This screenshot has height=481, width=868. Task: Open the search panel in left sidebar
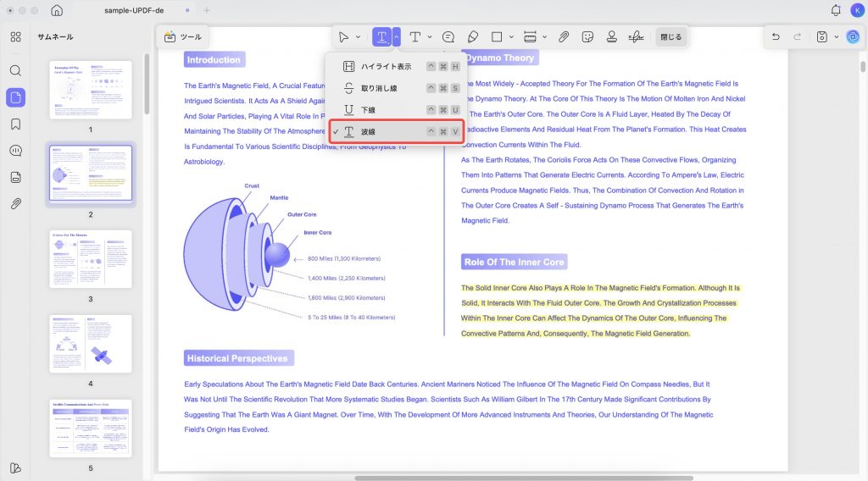(x=15, y=70)
